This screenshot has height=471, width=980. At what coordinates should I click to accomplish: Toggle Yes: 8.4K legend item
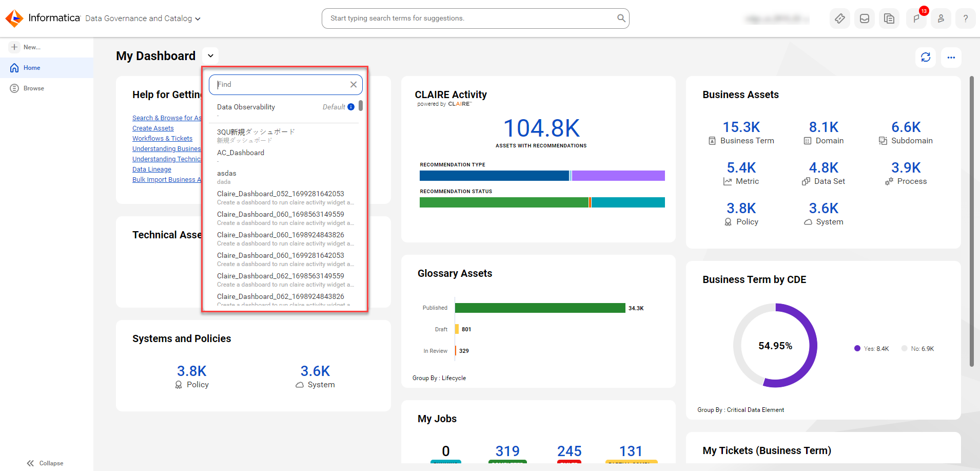click(x=871, y=349)
